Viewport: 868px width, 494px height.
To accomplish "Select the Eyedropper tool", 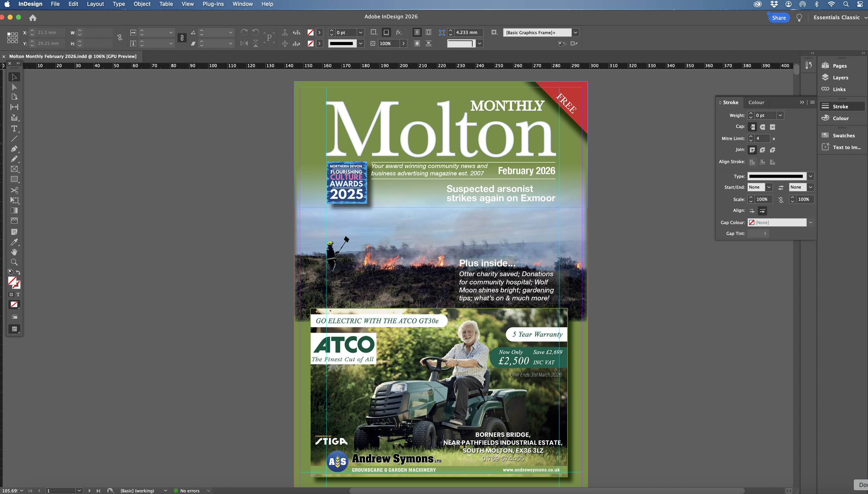I will point(14,242).
